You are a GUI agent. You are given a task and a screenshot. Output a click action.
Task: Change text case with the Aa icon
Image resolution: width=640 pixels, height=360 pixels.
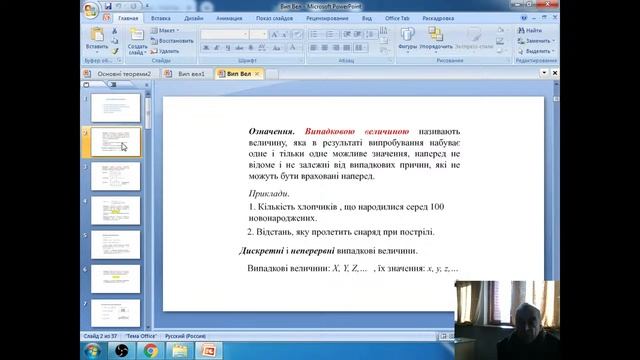coord(278,48)
